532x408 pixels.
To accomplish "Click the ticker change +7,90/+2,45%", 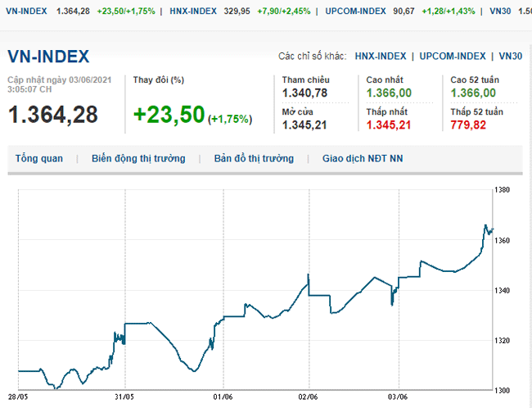I will 284,11.
